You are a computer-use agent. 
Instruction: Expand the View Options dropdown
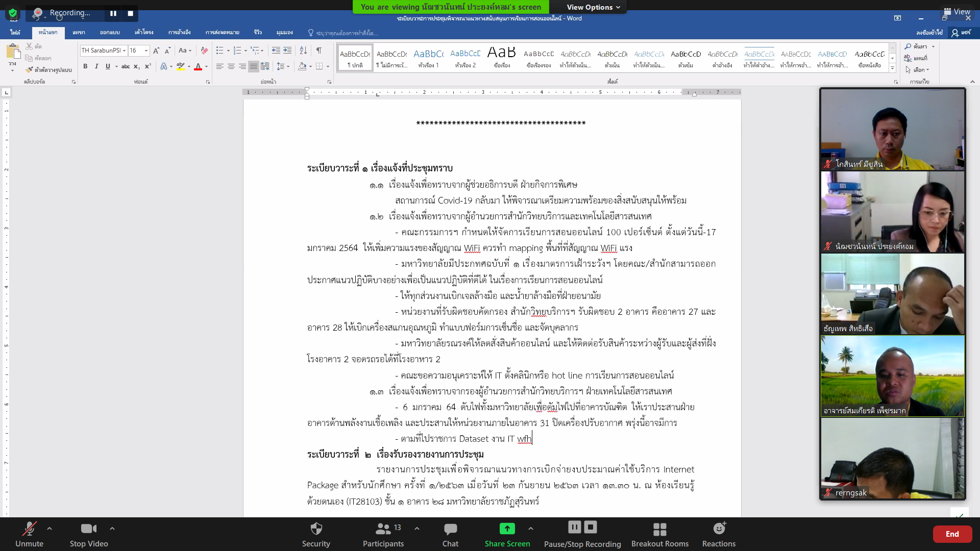point(593,7)
